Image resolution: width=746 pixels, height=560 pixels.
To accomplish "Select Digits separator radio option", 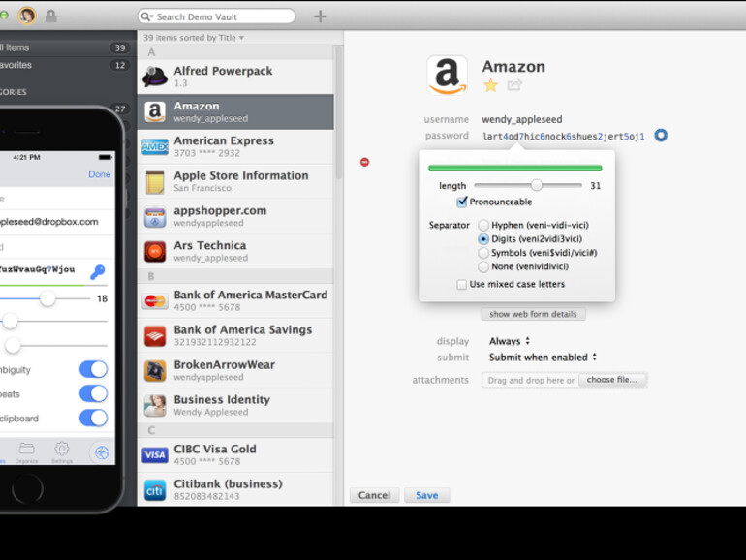I will coord(483,239).
